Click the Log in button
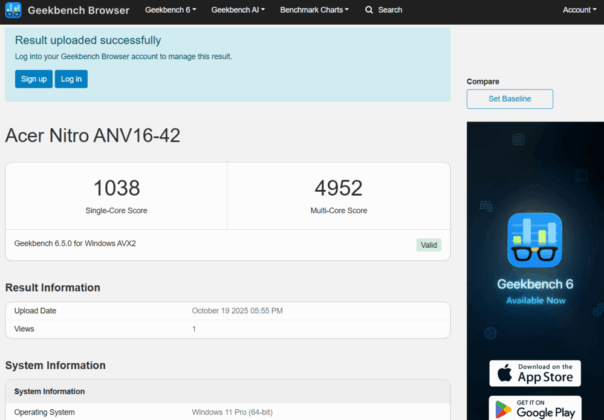This screenshot has width=604, height=420. (x=71, y=79)
